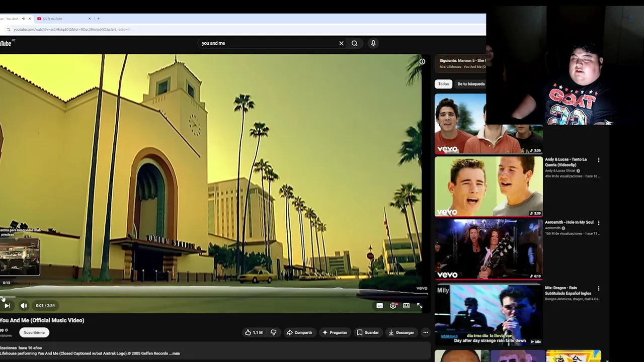Close the 'You And Me' browser tab
Image resolution: width=644 pixels, height=362 pixels.
pyautogui.click(x=29, y=19)
